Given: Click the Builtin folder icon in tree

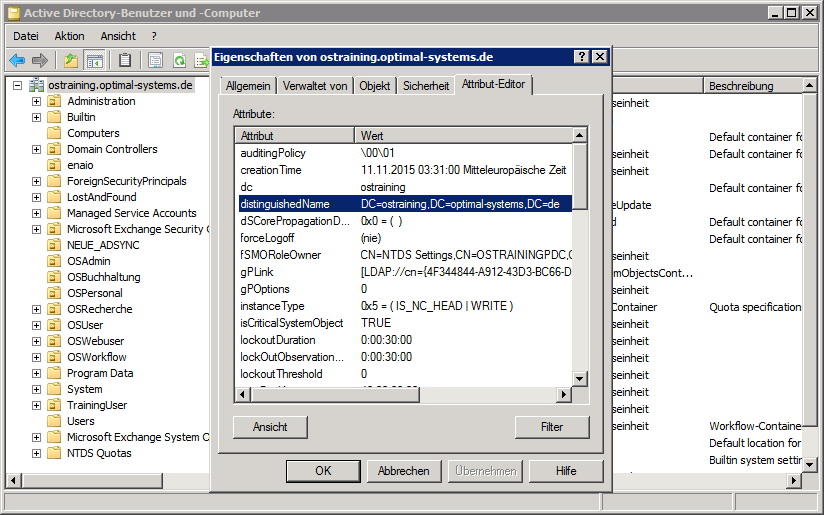Looking at the screenshot, I should pos(54,117).
